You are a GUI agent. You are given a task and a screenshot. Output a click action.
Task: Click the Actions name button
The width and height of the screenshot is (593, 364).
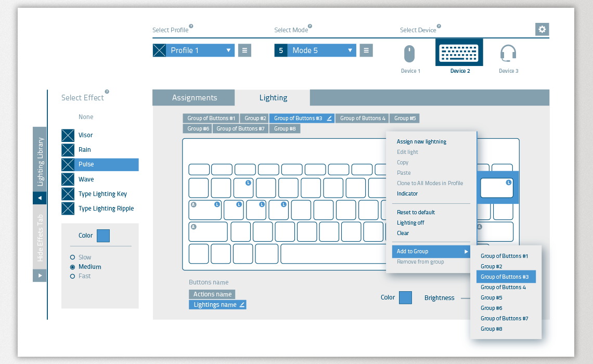coord(212,294)
